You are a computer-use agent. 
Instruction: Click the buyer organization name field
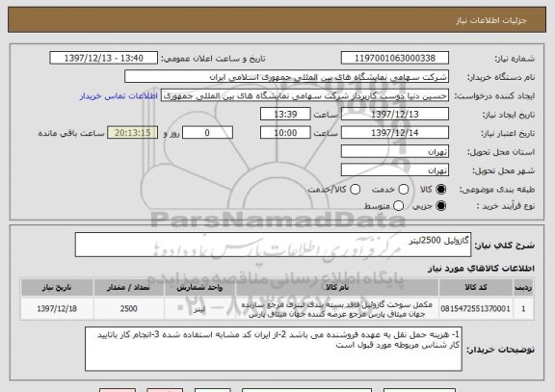pyautogui.click(x=287, y=77)
